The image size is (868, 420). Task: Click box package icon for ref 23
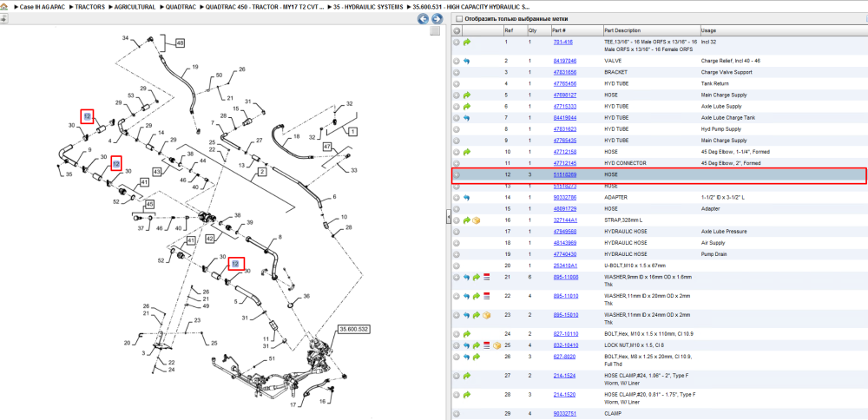[x=487, y=315]
